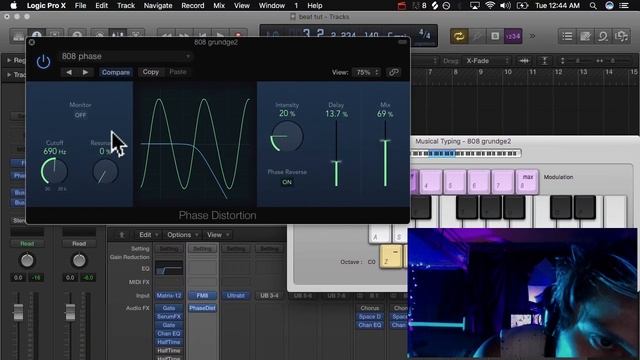640x360 pixels.
Task: Click the Compare button in plug-in header
Action: pos(116,72)
